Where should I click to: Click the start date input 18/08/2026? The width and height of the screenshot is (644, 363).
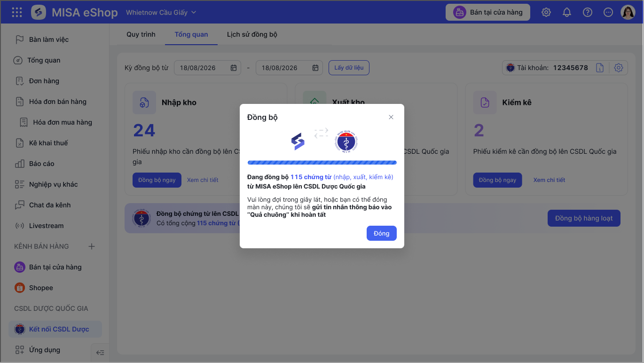pos(207,68)
